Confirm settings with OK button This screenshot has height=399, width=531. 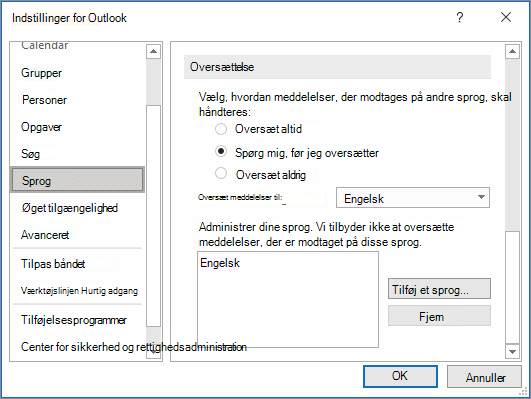click(400, 376)
